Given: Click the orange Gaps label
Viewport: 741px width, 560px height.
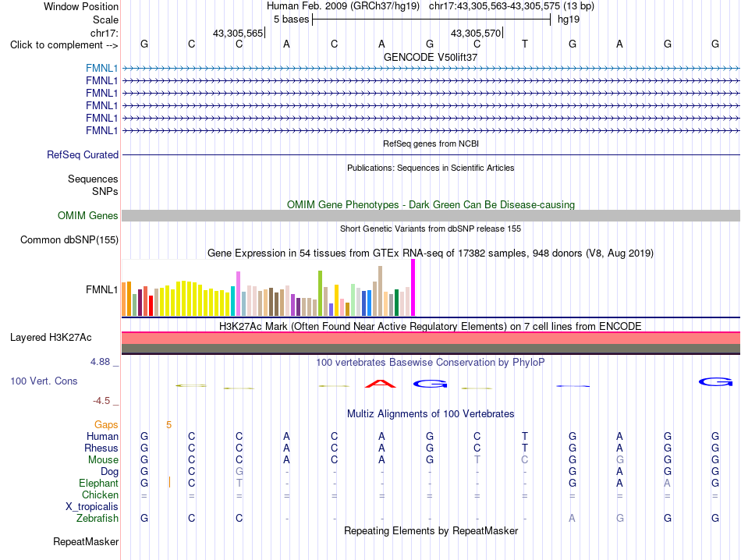Looking at the screenshot, I should [106, 425].
